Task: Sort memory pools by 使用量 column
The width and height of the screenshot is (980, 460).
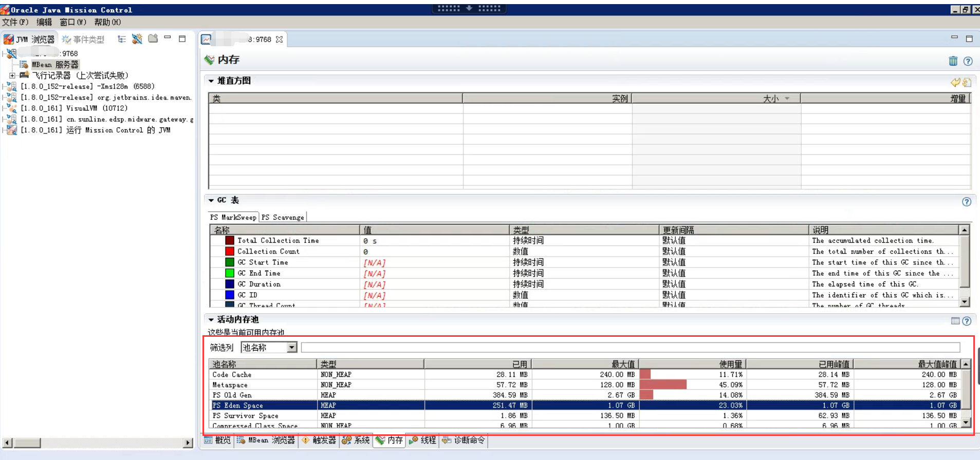Action: (693, 364)
